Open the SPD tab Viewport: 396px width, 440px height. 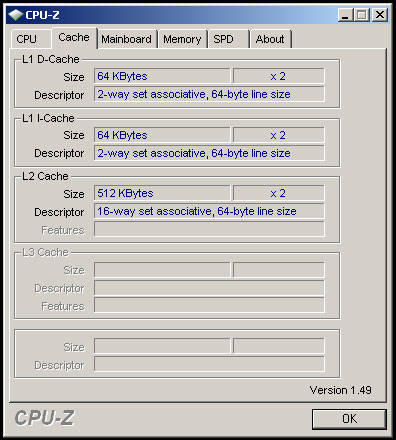point(229,39)
